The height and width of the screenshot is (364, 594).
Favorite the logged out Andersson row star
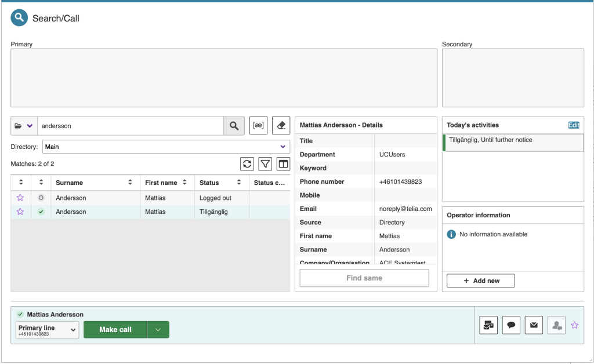click(x=20, y=198)
